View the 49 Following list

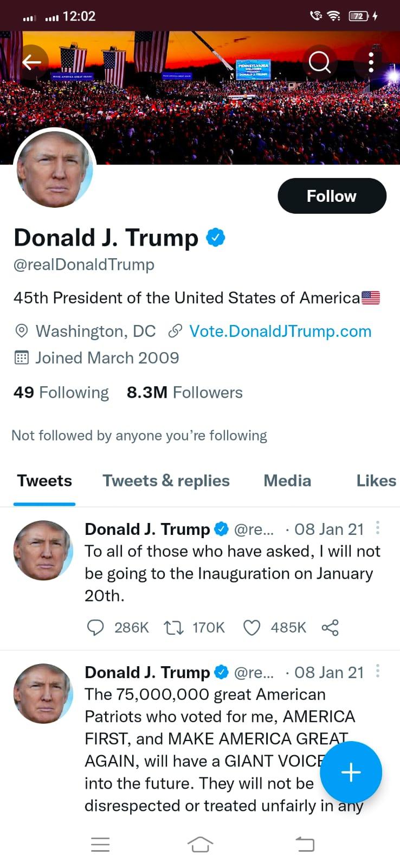61,392
